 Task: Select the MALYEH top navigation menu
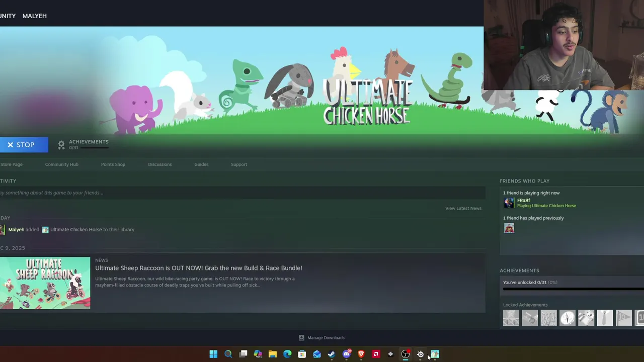35,16
